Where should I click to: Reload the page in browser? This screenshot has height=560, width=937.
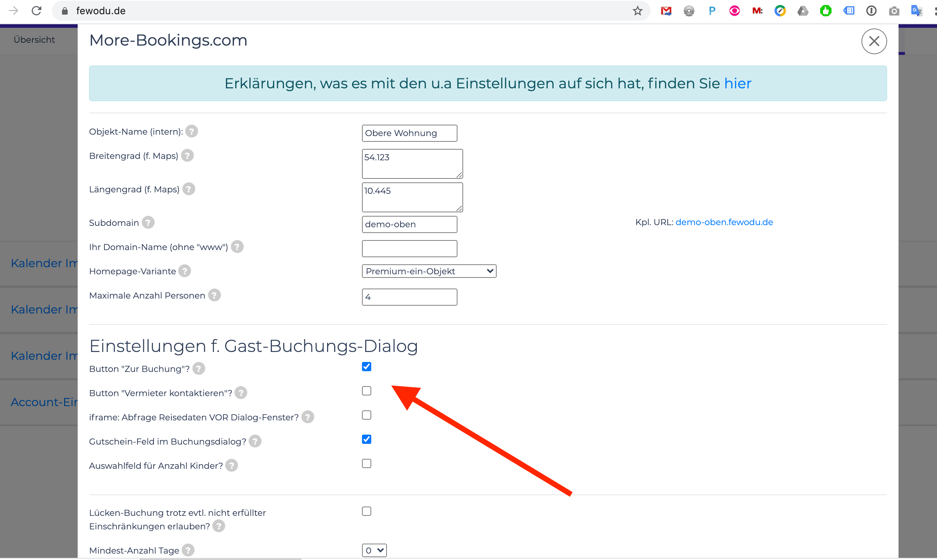(37, 11)
